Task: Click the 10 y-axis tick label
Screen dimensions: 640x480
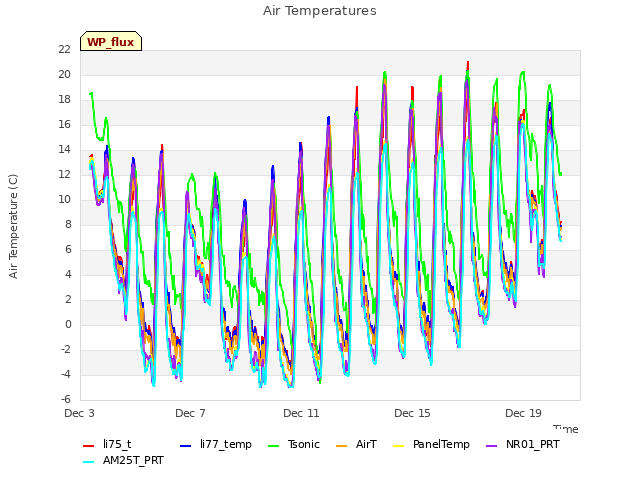Action: pyautogui.click(x=64, y=199)
